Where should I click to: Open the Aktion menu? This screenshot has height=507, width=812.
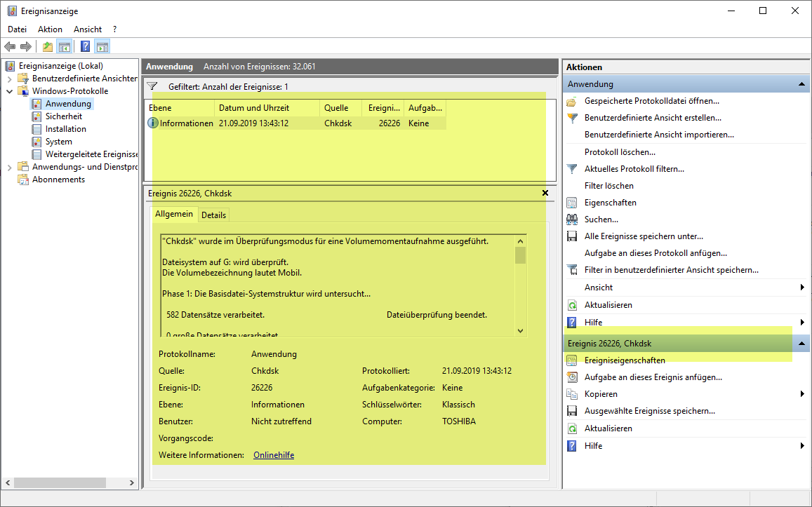click(50, 29)
